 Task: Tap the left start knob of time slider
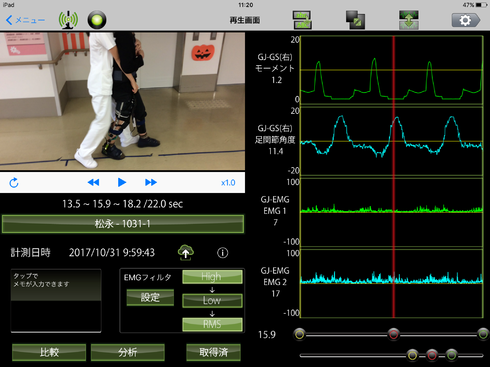point(299,334)
